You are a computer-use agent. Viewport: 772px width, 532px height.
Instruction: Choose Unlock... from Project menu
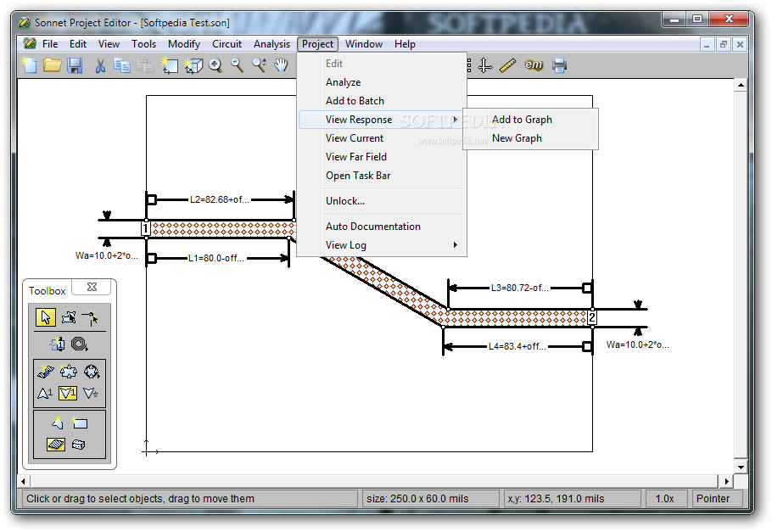coord(383,201)
